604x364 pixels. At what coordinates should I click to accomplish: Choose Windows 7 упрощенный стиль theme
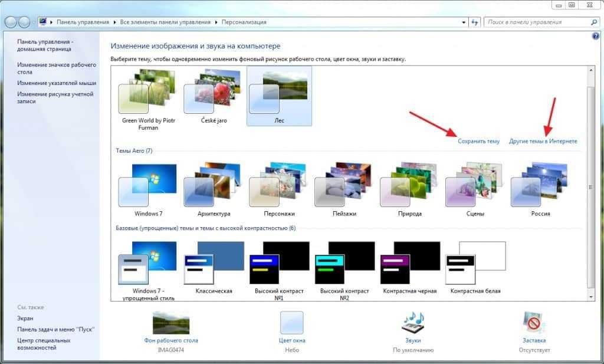coord(148,270)
